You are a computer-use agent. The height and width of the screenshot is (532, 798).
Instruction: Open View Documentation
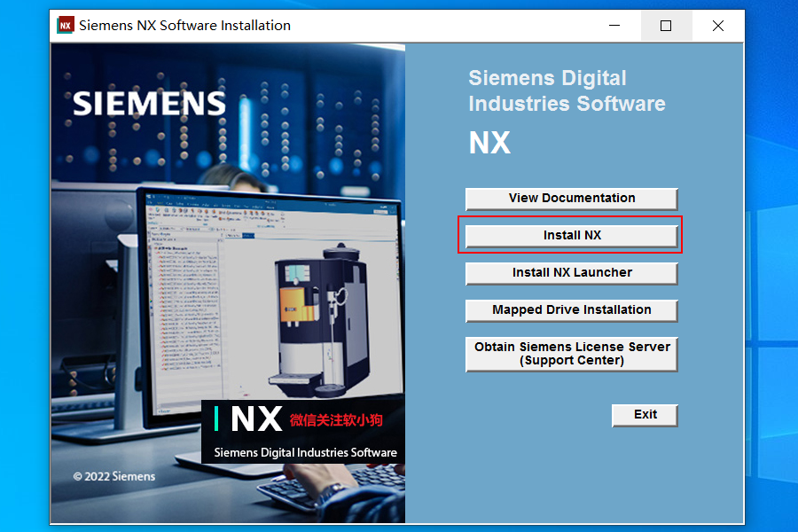(x=570, y=198)
